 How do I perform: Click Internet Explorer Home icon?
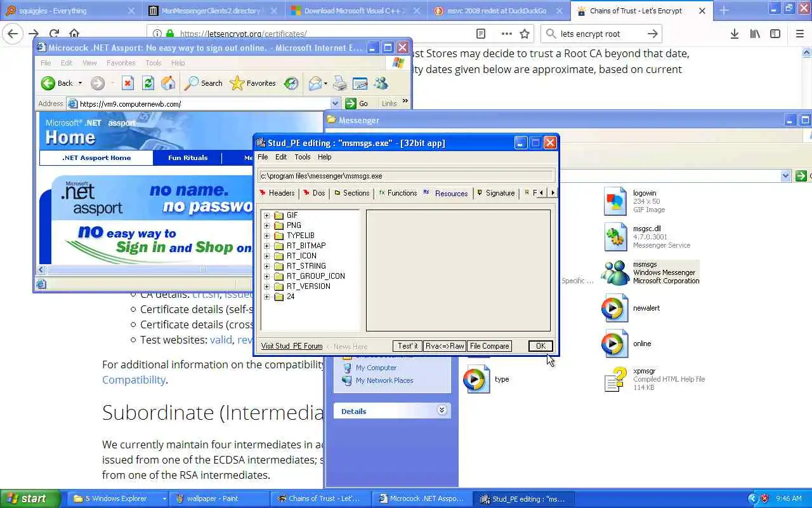(168, 83)
